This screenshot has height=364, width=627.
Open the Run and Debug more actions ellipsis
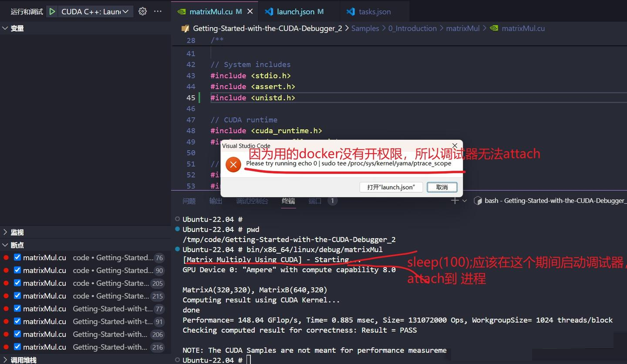tap(158, 12)
